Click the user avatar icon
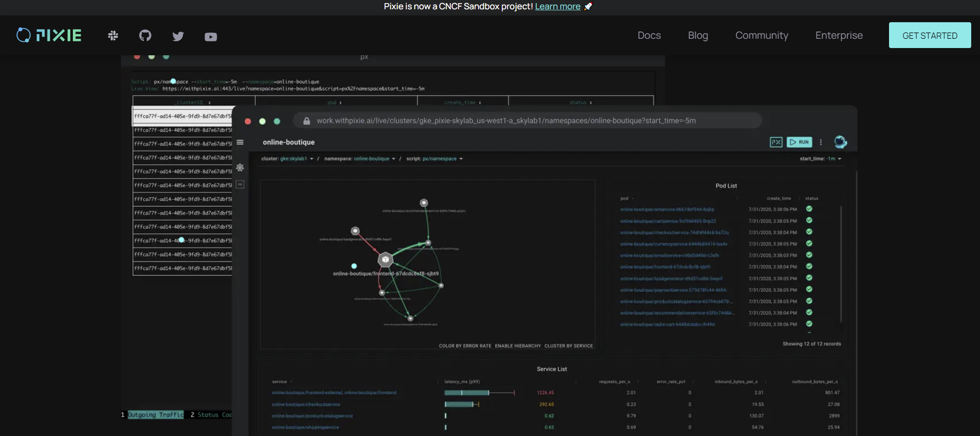 pos(840,142)
